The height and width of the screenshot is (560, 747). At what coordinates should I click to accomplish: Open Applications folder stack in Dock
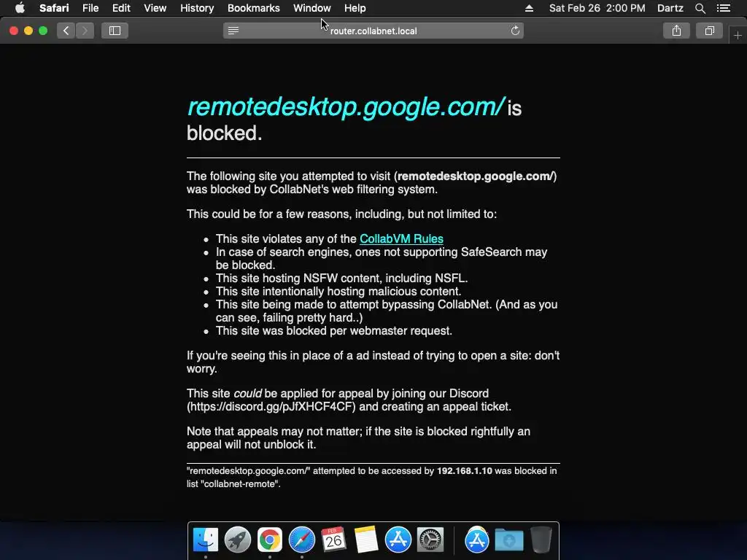[x=477, y=540]
